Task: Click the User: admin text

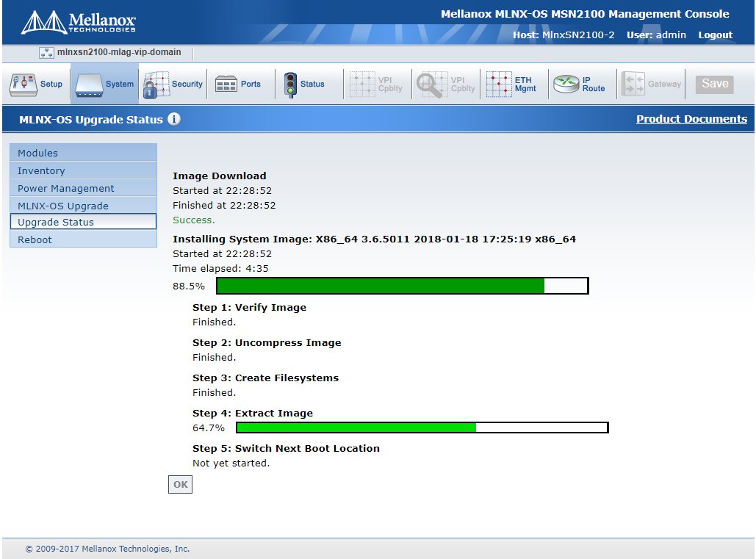Action: point(656,35)
